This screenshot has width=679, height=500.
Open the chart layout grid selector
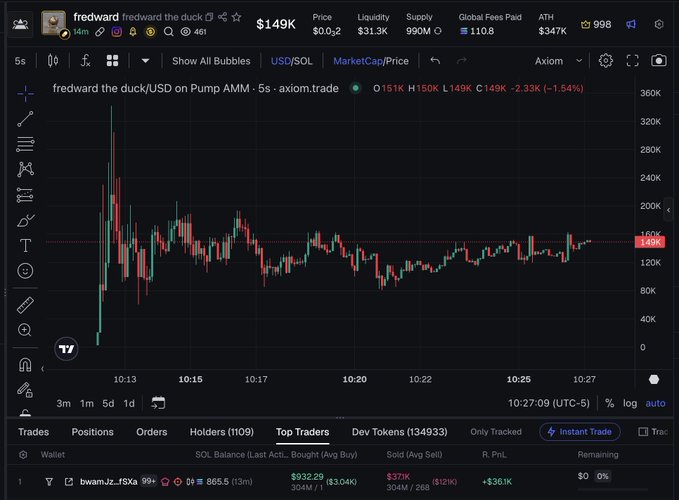coord(113,61)
